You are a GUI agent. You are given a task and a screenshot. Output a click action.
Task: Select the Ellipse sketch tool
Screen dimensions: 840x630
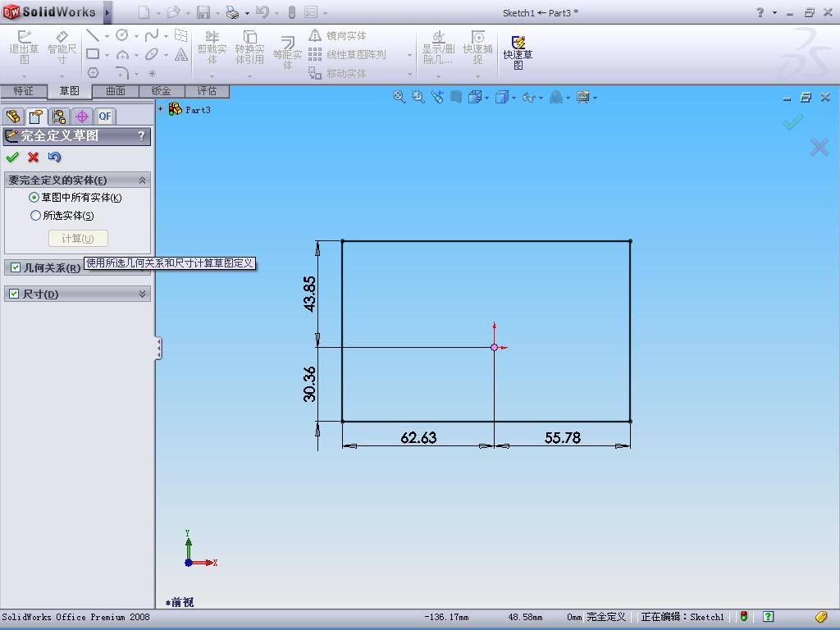click(x=152, y=54)
